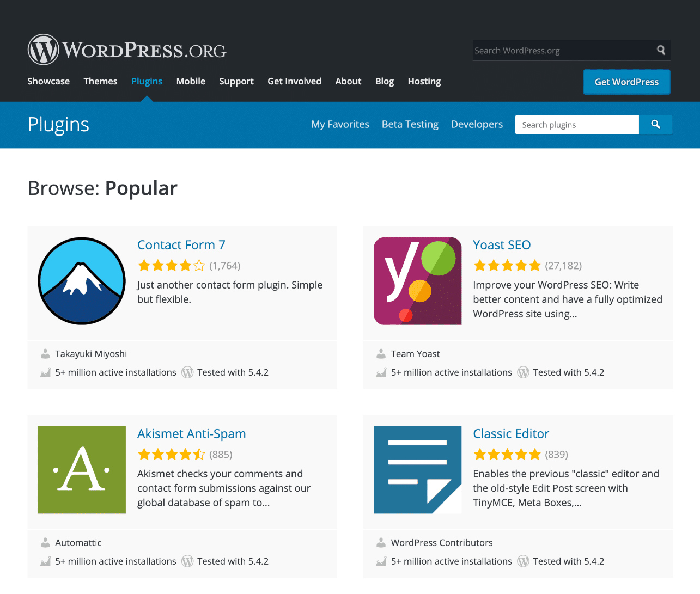700x594 pixels.
Task: Open Akismet via its green A icon
Action: click(81, 469)
